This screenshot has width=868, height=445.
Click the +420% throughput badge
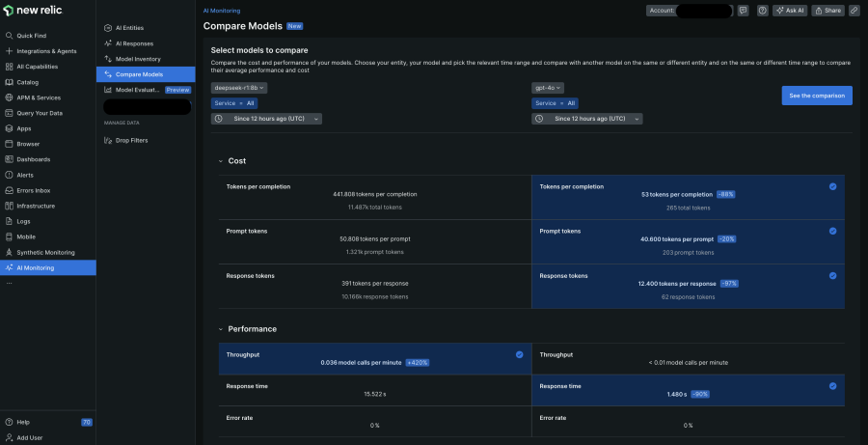418,362
